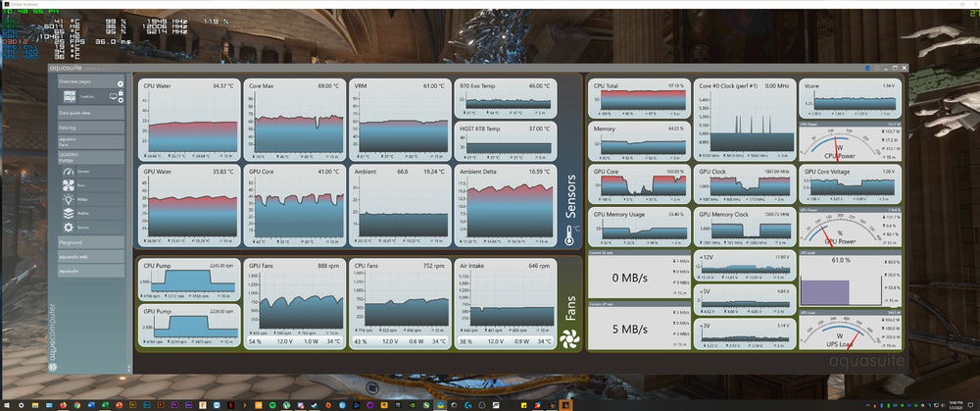This screenshot has height=411, width=980.
Task: Open QUADRO Sensors gauge icon
Action: pyautogui.click(x=69, y=171)
